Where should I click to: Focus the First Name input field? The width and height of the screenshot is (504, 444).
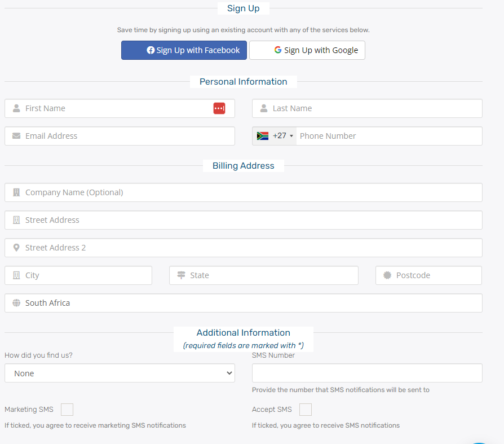click(120, 108)
